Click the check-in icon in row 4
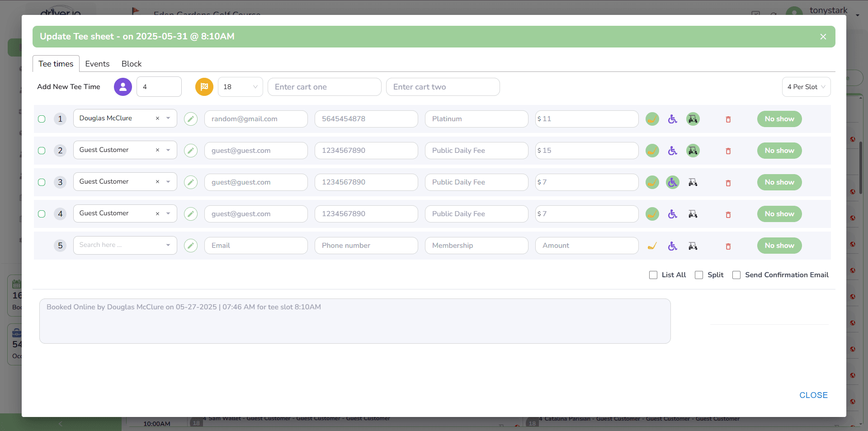Image resolution: width=868 pixels, height=431 pixels. (652, 214)
